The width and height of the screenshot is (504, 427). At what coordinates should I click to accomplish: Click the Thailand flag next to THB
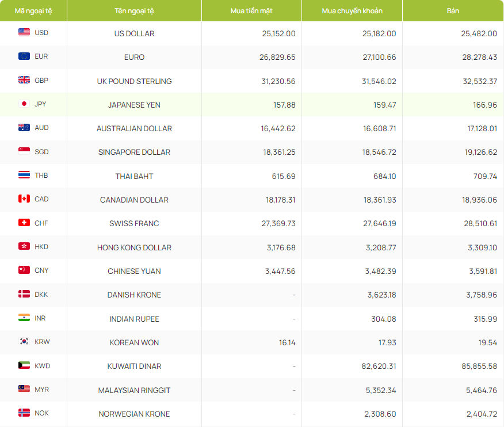pos(24,176)
